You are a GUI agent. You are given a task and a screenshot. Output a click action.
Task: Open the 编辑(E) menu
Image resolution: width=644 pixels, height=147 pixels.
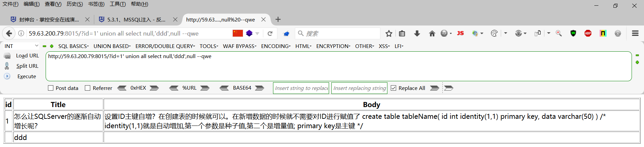tap(32, 4)
